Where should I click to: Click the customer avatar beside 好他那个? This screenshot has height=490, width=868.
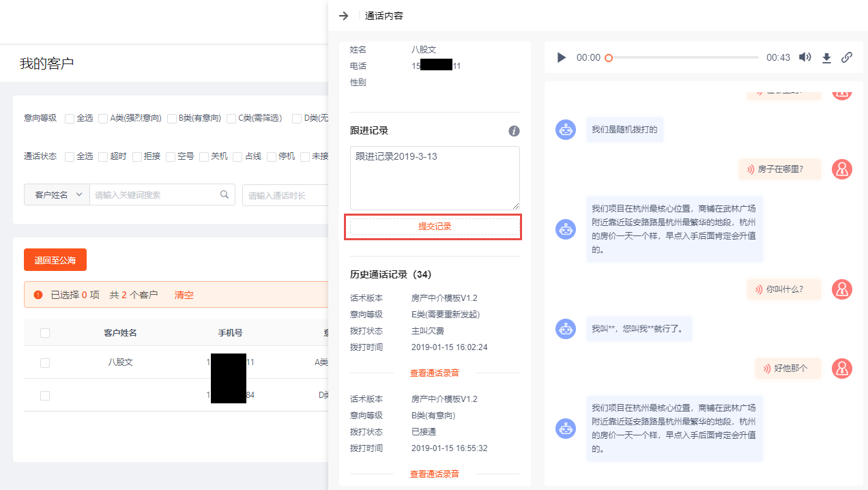click(842, 369)
